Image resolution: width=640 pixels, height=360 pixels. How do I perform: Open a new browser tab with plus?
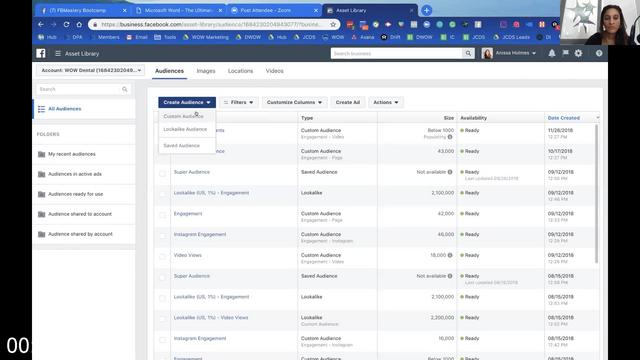click(427, 10)
